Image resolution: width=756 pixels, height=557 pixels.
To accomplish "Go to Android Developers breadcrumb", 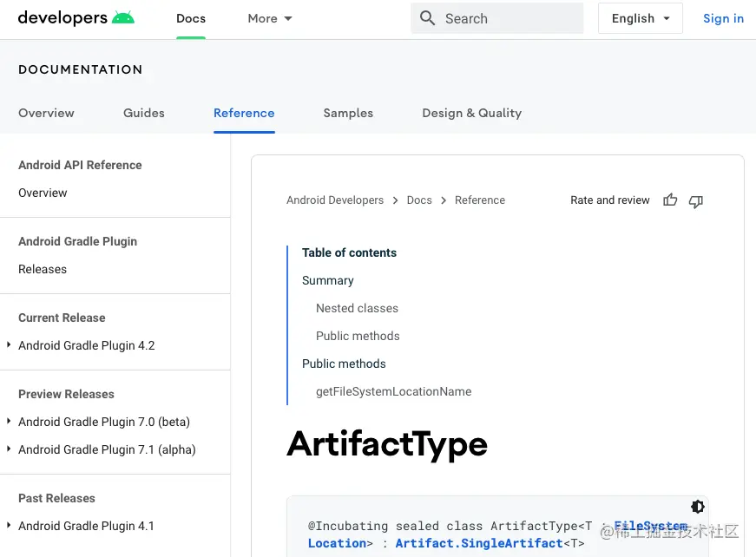I will pos(335,200).
